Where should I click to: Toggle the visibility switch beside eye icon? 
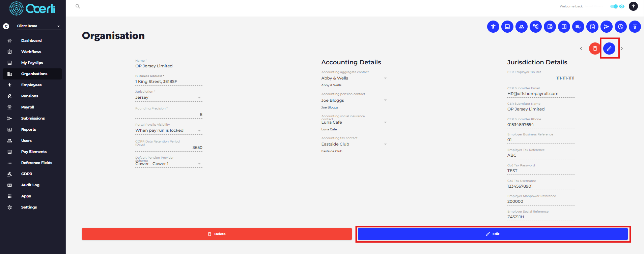614,6
